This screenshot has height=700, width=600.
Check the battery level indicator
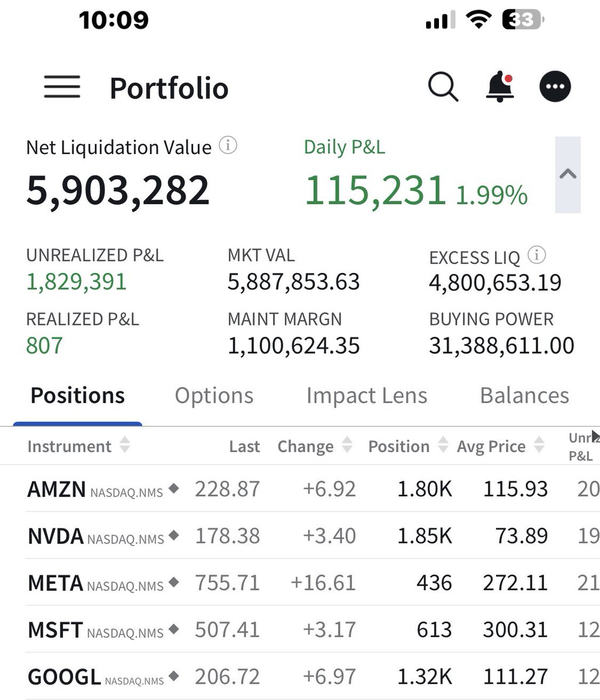point(522,19)
